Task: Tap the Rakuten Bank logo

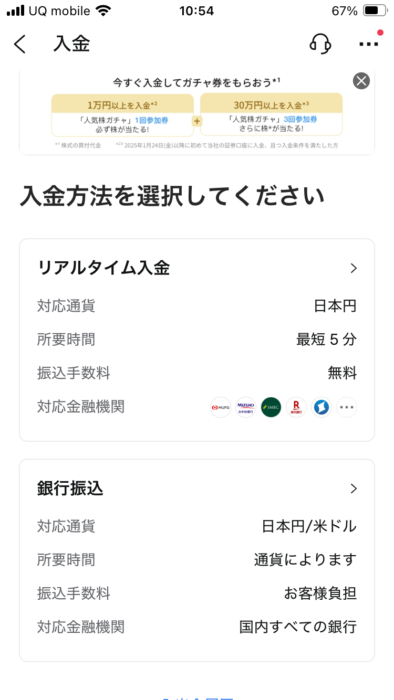Action: pyautogui.click(x=296, y=407)
